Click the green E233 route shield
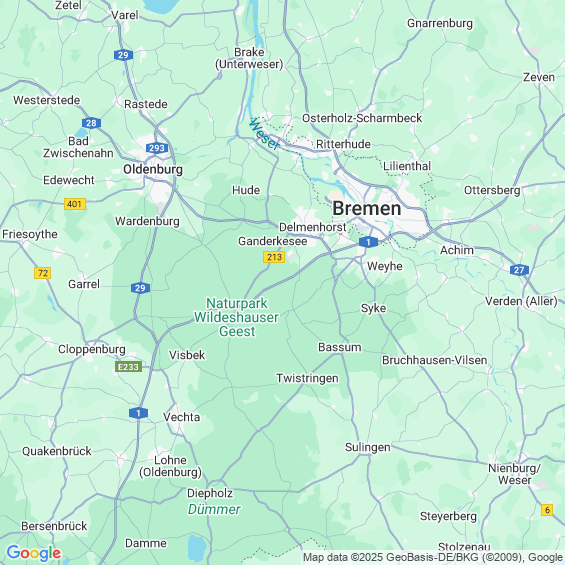Image resolution: width=565 pixels, height=565 pixels. click(x=128, y=367)
